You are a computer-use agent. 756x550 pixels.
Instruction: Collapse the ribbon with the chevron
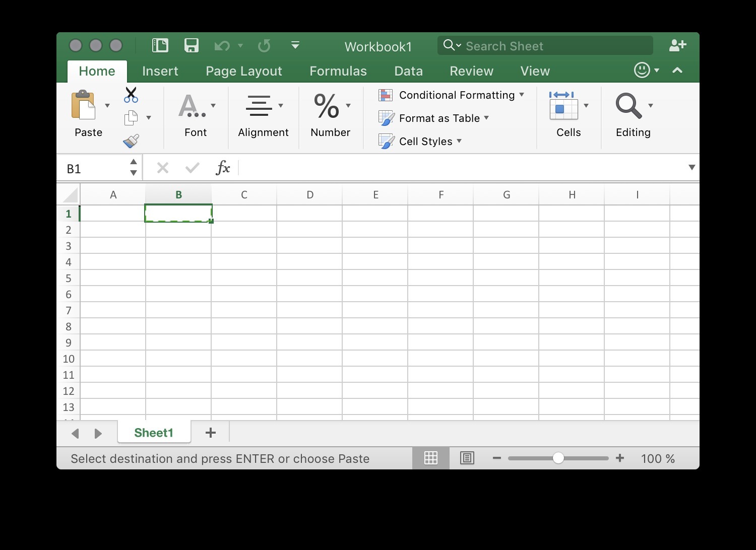[x=677, y=71]
